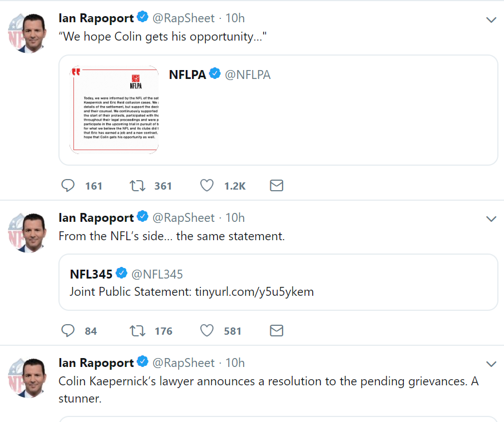Open the more menu on second tweet
Viewport: 504px width, 422px height.
coord(491,219)
